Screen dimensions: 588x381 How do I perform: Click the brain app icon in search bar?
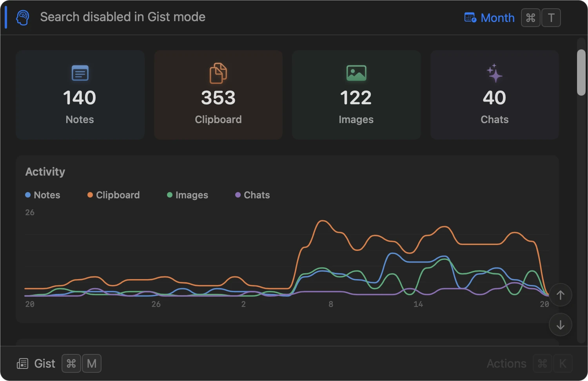[23, 18]
